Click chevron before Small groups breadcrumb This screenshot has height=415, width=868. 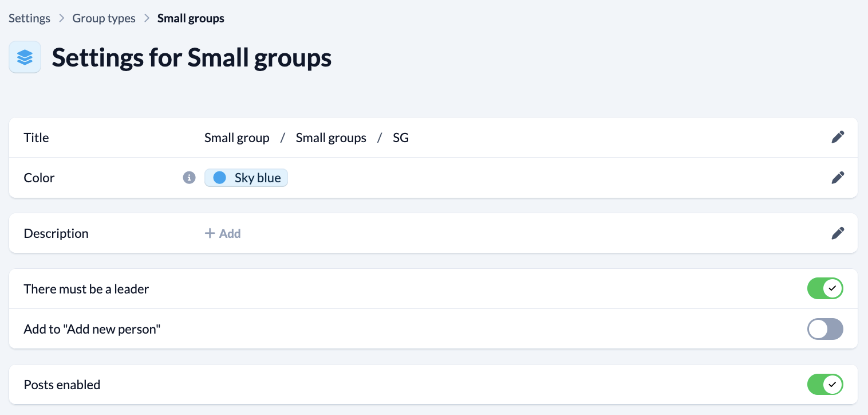(147, 18)
